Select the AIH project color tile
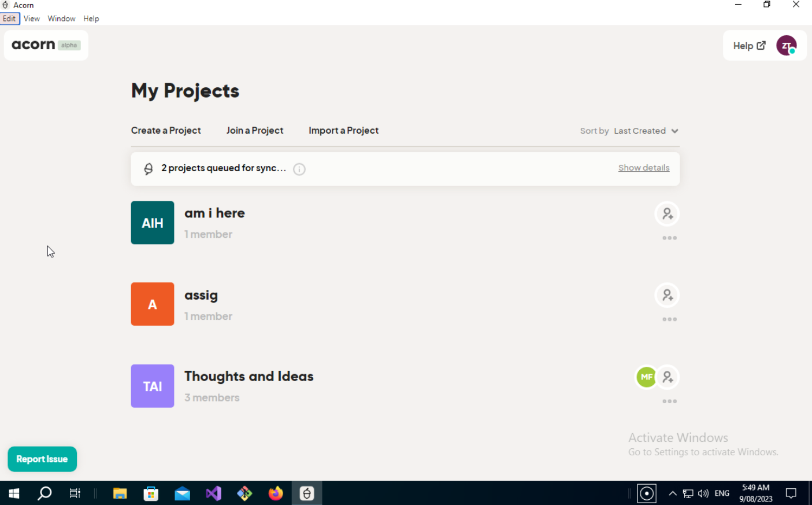This screenshot has width=812, height=505. coord(152,223)
